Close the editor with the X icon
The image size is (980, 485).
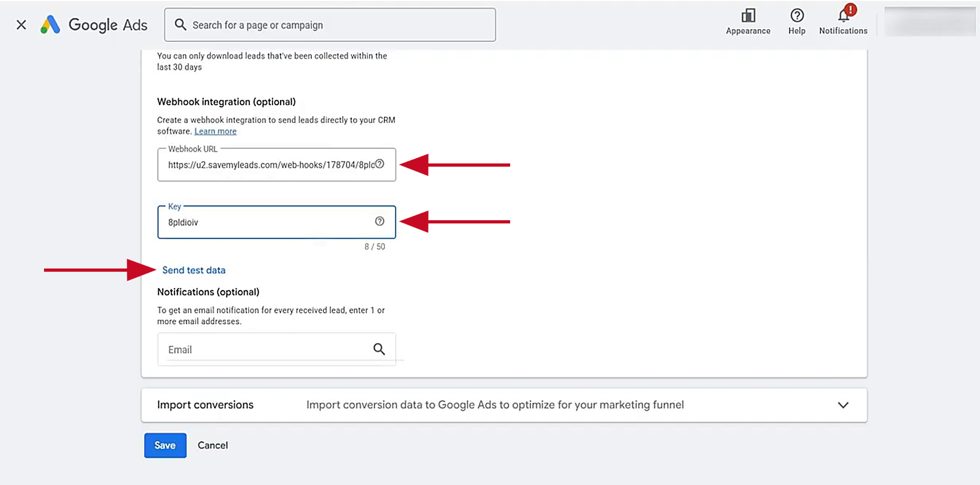[x=21, y=25]
